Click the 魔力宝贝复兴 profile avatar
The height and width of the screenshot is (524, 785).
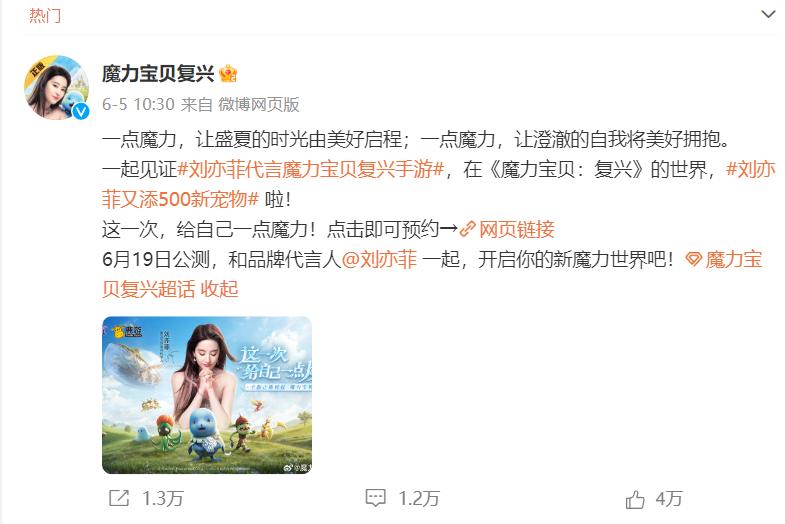pos(57,88)
